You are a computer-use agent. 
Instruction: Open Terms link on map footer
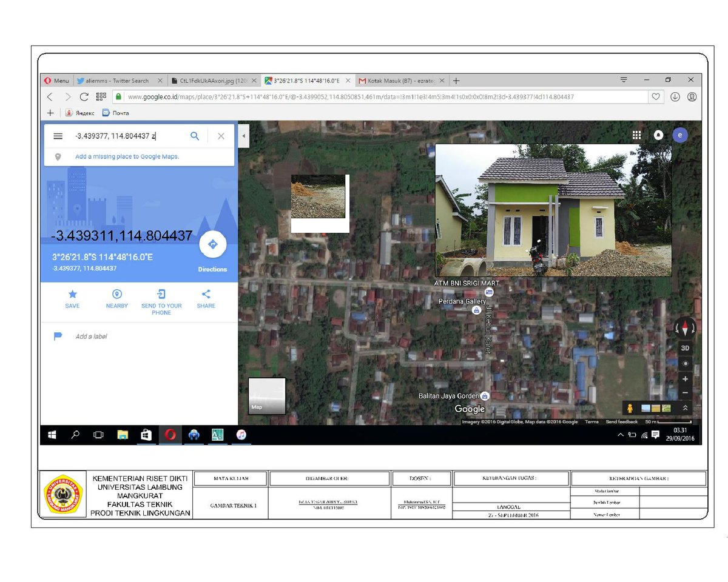pyautogui.click(x=591, y=422)
